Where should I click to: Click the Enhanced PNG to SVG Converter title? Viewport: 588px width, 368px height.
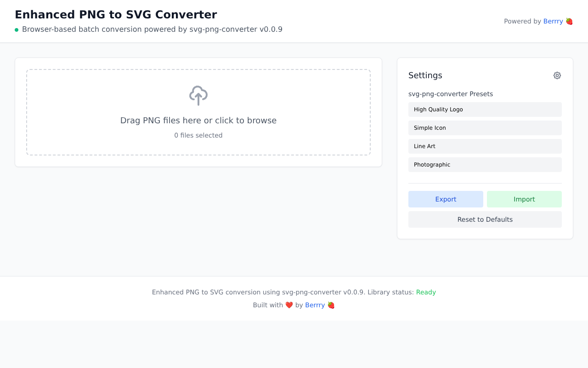116,14
